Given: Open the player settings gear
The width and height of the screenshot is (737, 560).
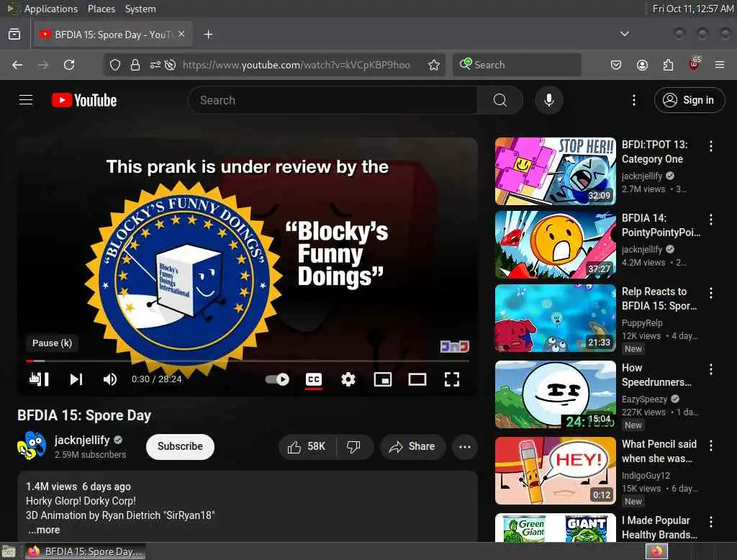Looking at the screenshot, I should tap(348, 379).
